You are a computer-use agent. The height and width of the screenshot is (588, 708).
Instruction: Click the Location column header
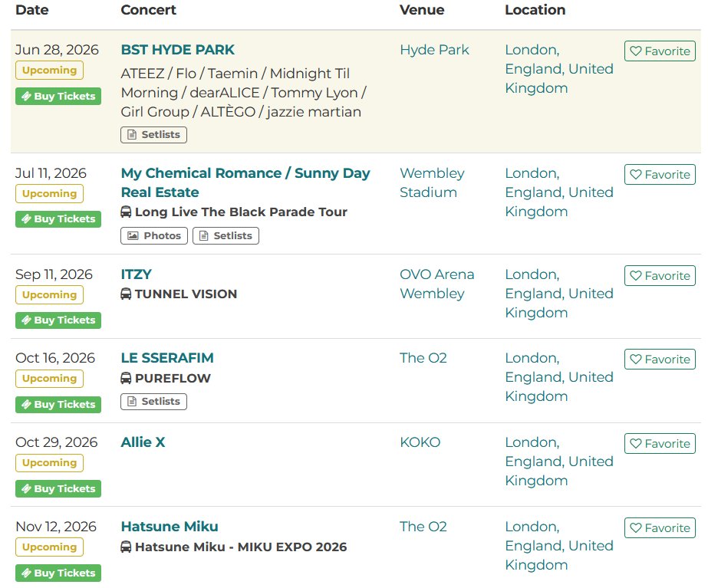535,10
